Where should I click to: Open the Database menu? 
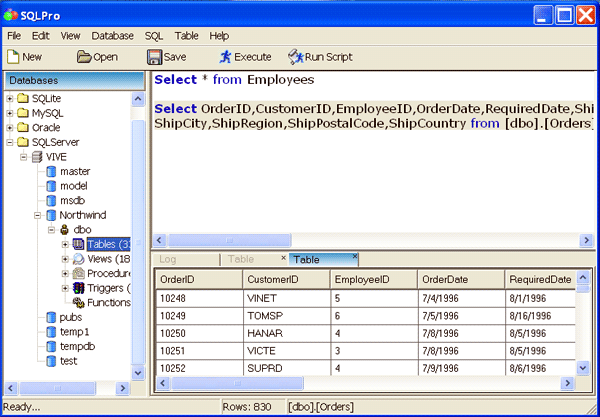112,35
